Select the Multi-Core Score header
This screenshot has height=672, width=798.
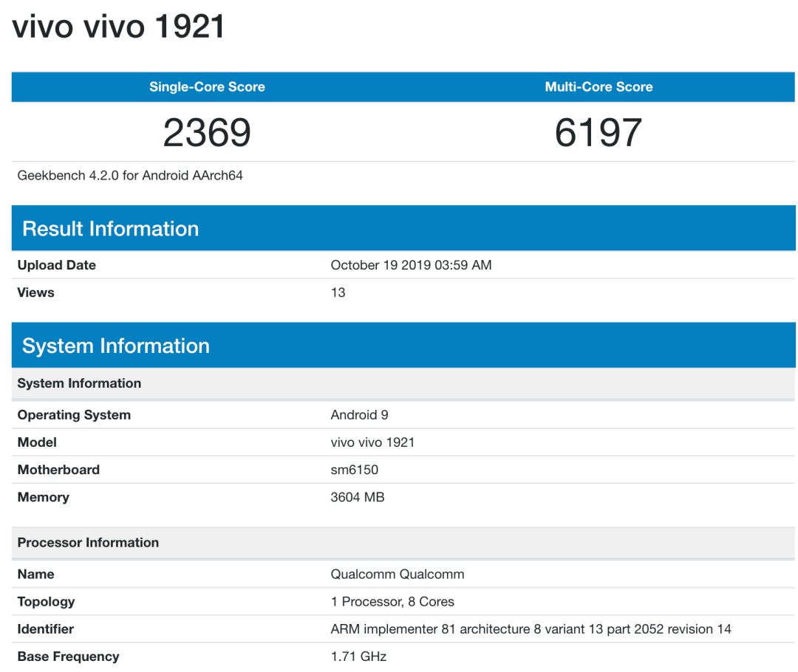[598, 87]
